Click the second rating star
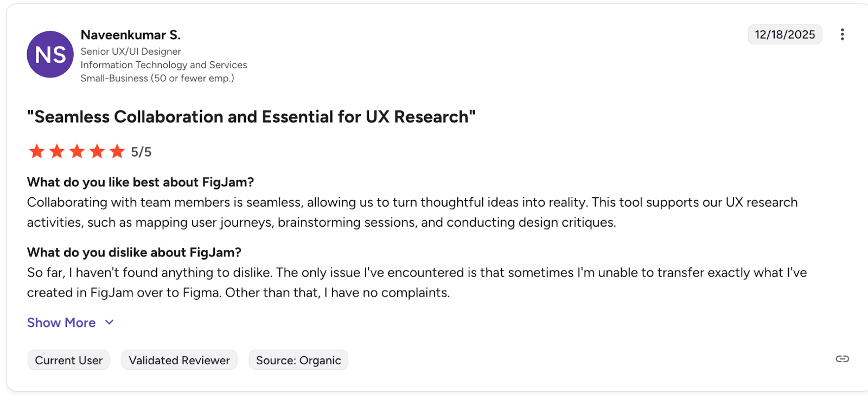Image resolution: width=868 pixels, height=399 pixels. pos(57,151)
